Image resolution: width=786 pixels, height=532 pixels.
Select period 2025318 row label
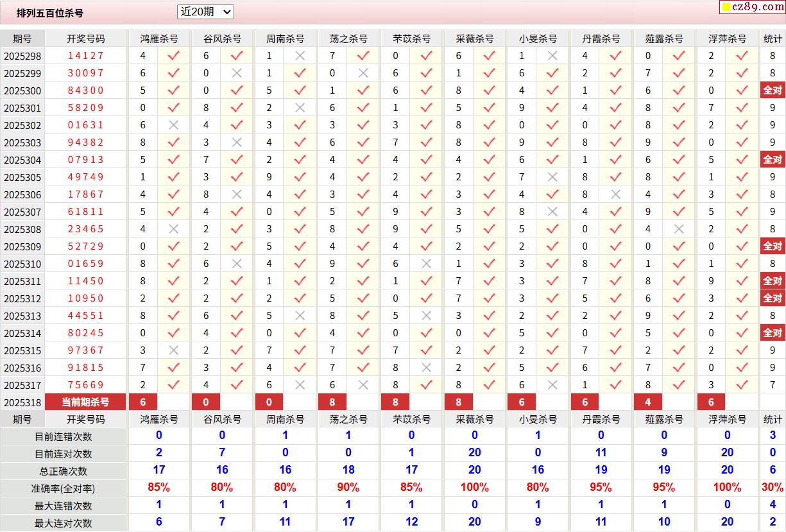pyautogui.click(x=22, y=402)
